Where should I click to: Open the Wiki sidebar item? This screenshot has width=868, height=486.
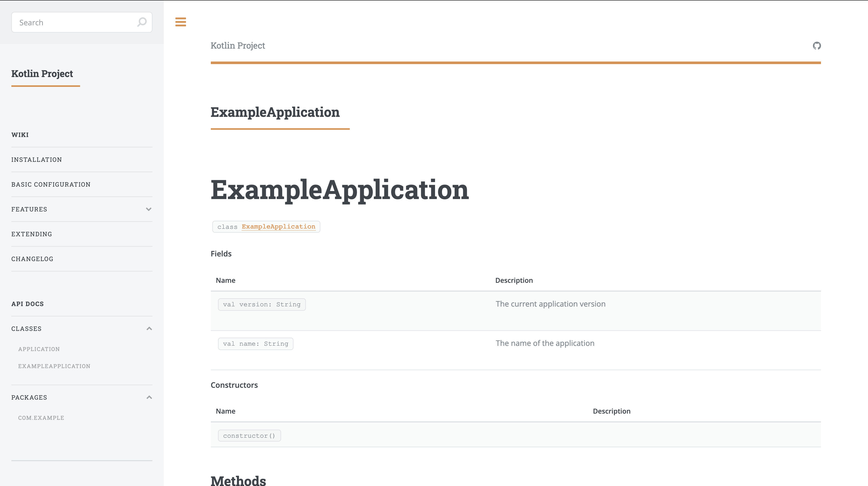(x=20, y=135)
